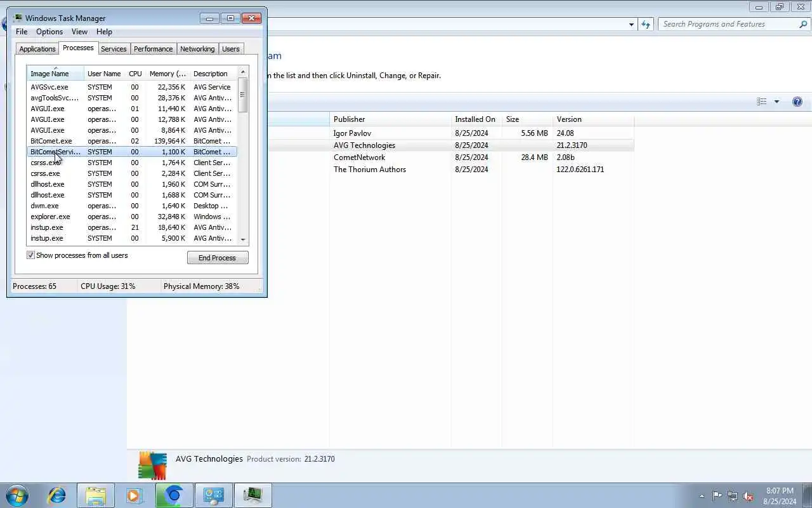Image resolution: width=812 pixels, height=508 pixels.
Task: Select the AVGSvc.exe process row
Action: [132, 87]
